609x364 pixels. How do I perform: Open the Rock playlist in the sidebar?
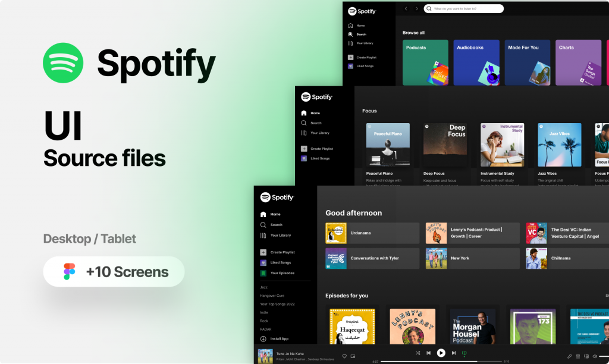(264, 321)
